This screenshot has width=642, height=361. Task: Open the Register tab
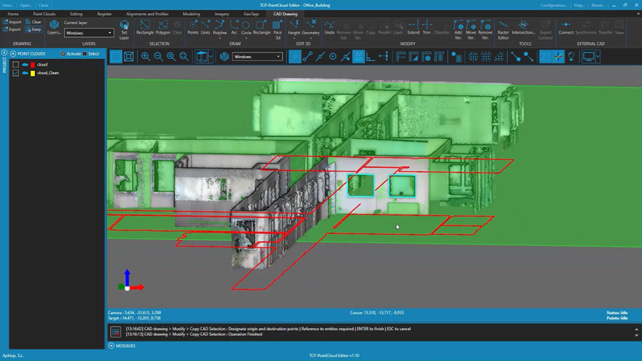pos(104,14)
